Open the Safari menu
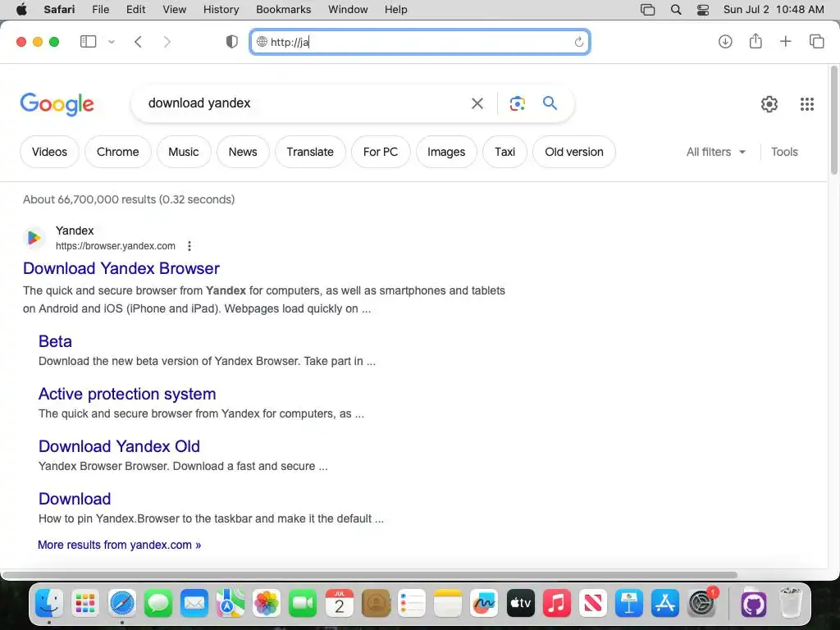This screenshot has height=630, width=840. 59,9
